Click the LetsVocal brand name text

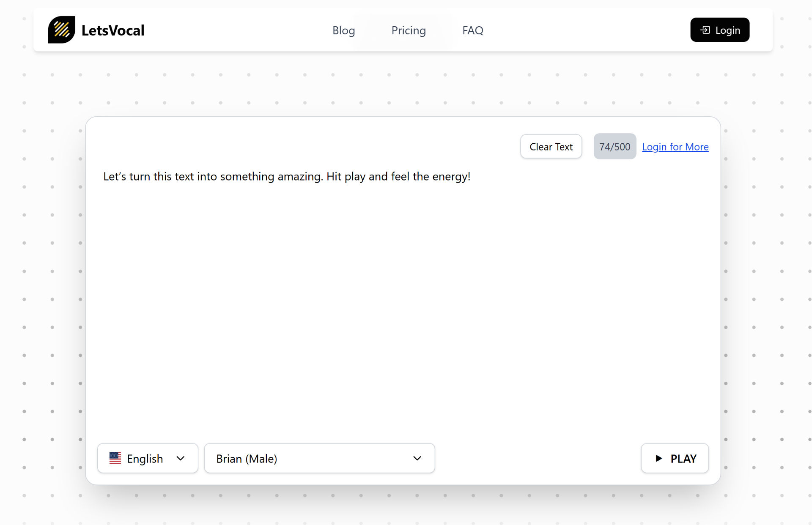[x=112, y=30]
